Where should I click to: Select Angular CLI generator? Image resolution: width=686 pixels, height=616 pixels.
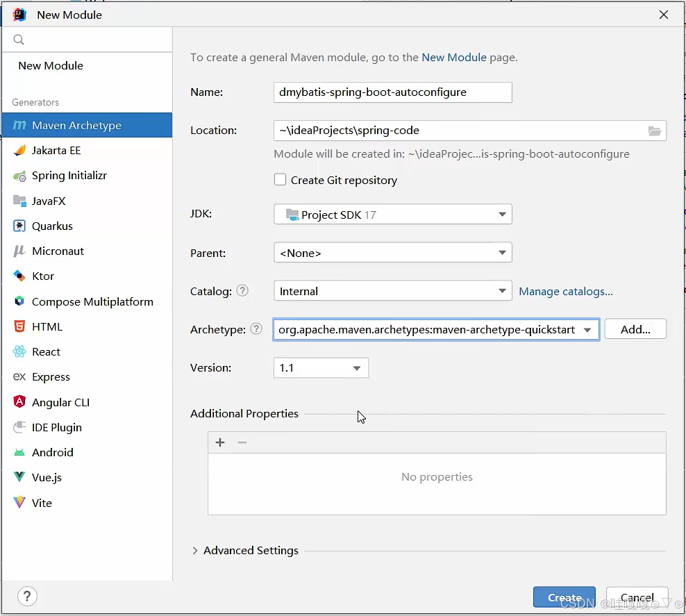87,402
